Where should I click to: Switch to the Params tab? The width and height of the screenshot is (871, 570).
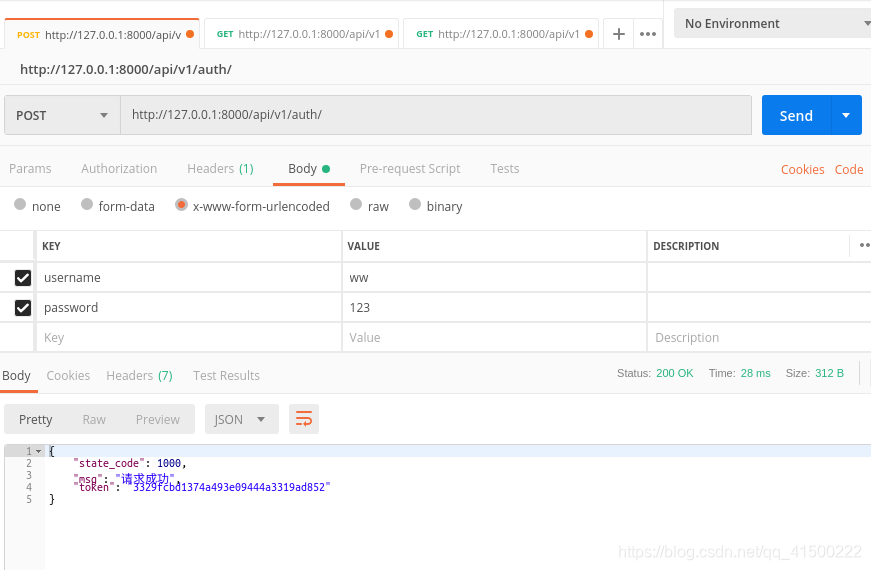(30, 169)
